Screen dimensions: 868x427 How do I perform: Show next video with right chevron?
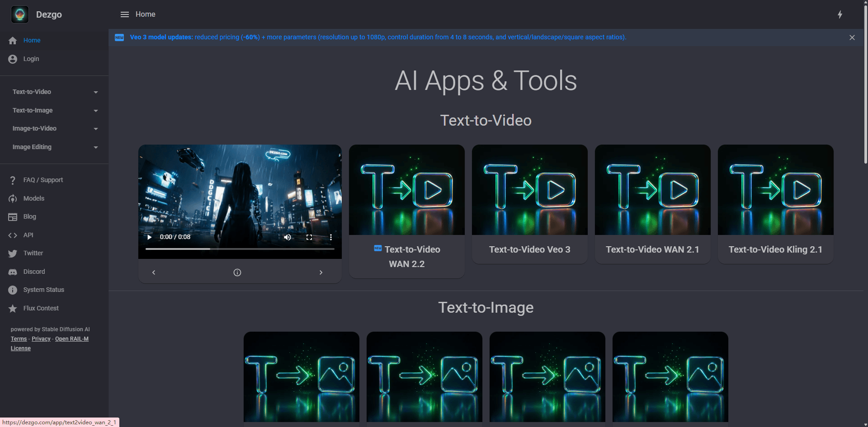tap(321, 272)
